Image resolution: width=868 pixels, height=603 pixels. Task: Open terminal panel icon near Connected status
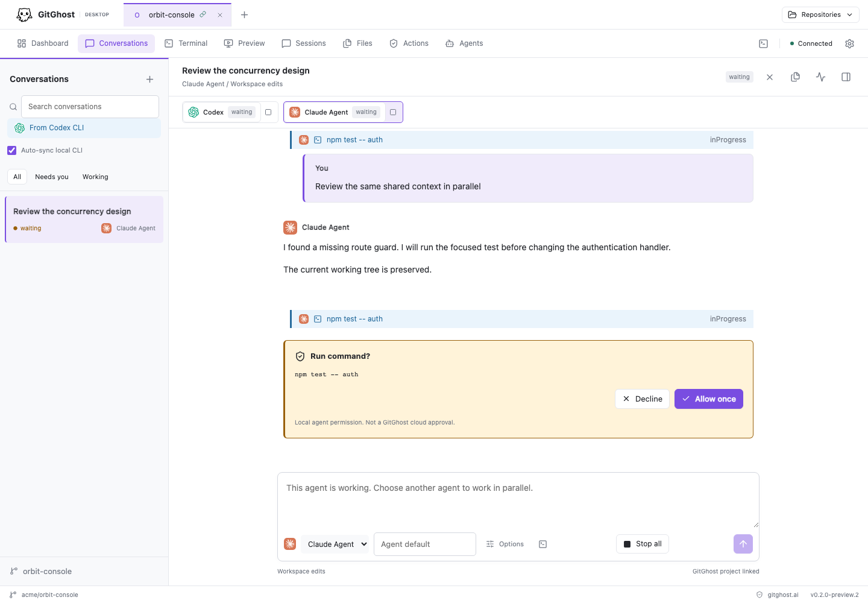pos(764,43)
